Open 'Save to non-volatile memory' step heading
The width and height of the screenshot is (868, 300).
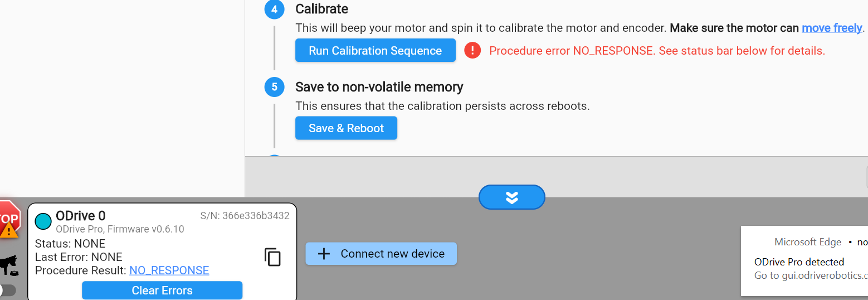tap(379, 87)
